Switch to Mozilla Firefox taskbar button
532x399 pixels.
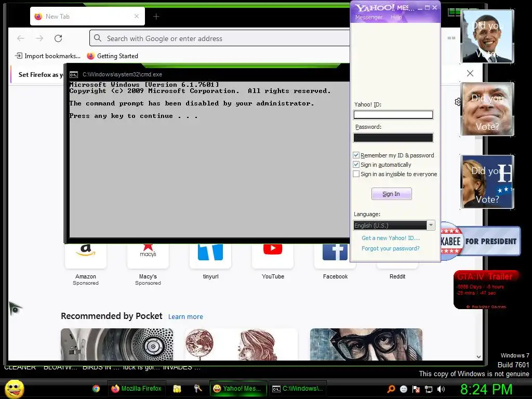[137, 389]
